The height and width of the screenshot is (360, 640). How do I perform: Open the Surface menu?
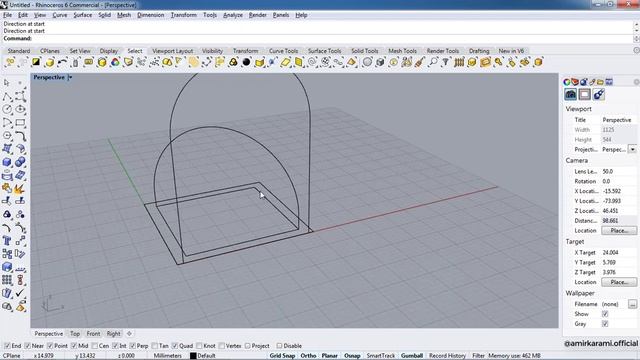coord(82,15)
